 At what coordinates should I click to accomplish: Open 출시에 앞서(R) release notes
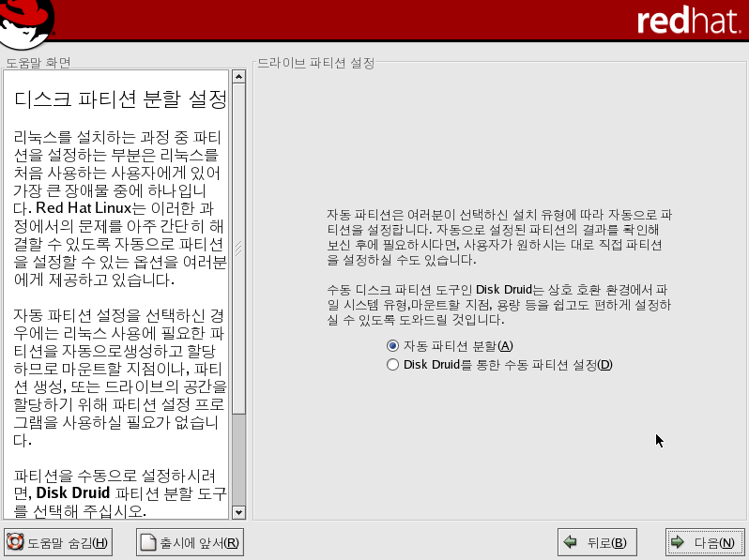[x=191, y=542]
